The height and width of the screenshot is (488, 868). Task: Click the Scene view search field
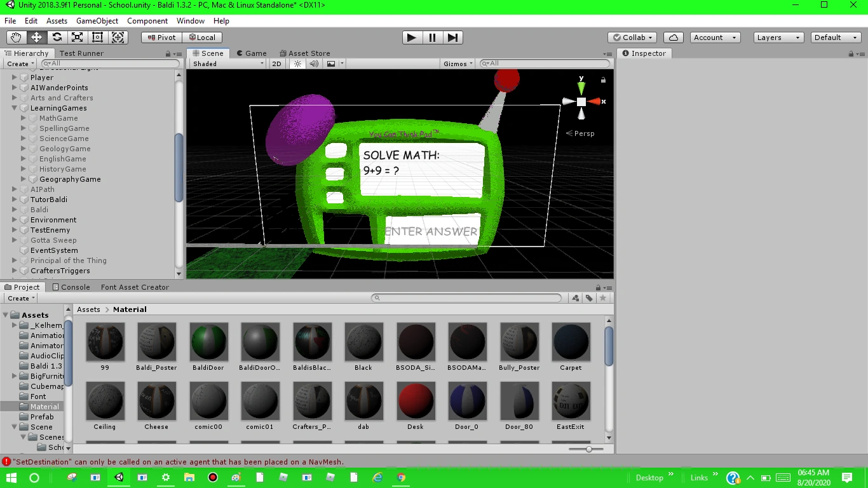pos(545,64)
